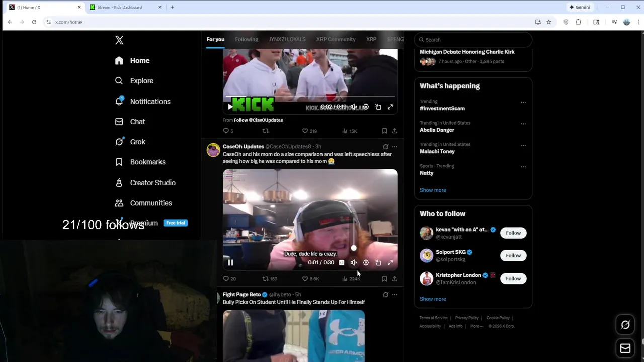
Task: Open CaseOh Updates profile avatar
Action: pyautogui.click(x=213, y=150)
